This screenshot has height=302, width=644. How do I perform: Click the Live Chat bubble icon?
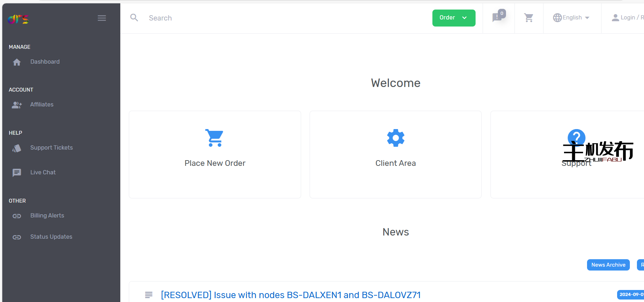pos(17,173)
